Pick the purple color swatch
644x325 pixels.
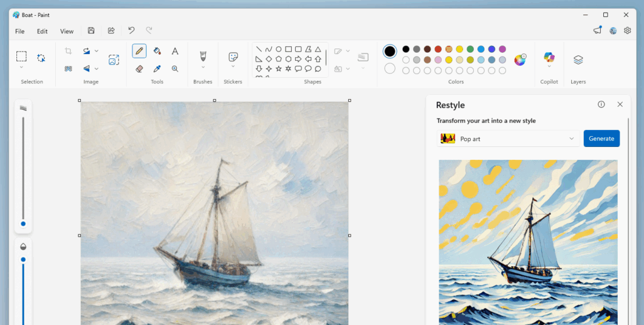[502, 49]
